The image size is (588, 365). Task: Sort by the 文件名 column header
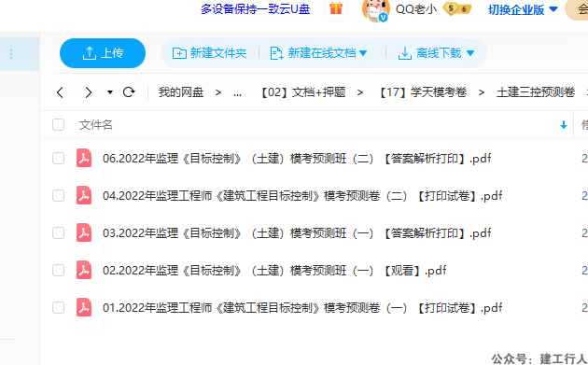click(95, 124)
